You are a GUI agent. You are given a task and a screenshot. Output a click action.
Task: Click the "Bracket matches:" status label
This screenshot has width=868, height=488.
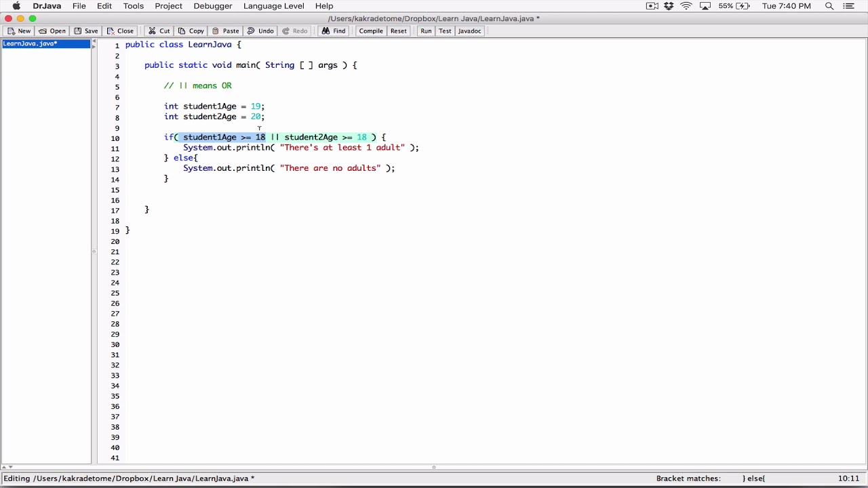(688, 479)
